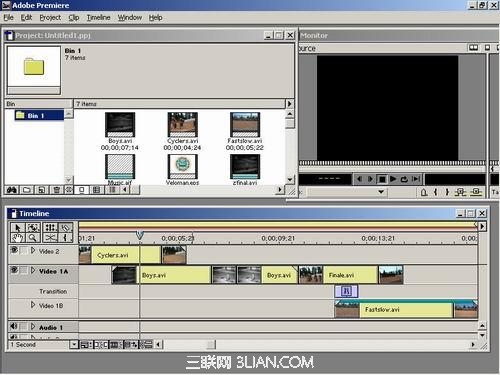
Task: Open the Edit menu
Action: coord(26,18)
